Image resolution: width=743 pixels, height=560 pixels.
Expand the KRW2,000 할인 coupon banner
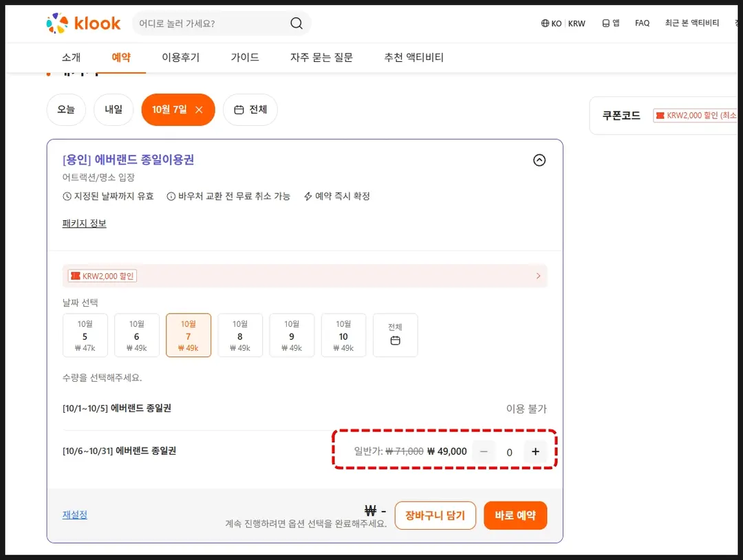coord(305,276)
